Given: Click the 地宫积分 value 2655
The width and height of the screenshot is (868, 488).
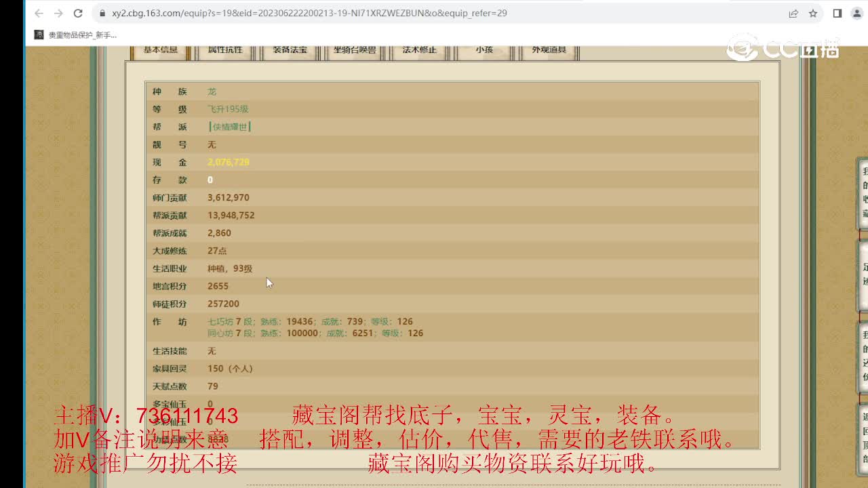Looking at the screenshot, I should [218, 286].
